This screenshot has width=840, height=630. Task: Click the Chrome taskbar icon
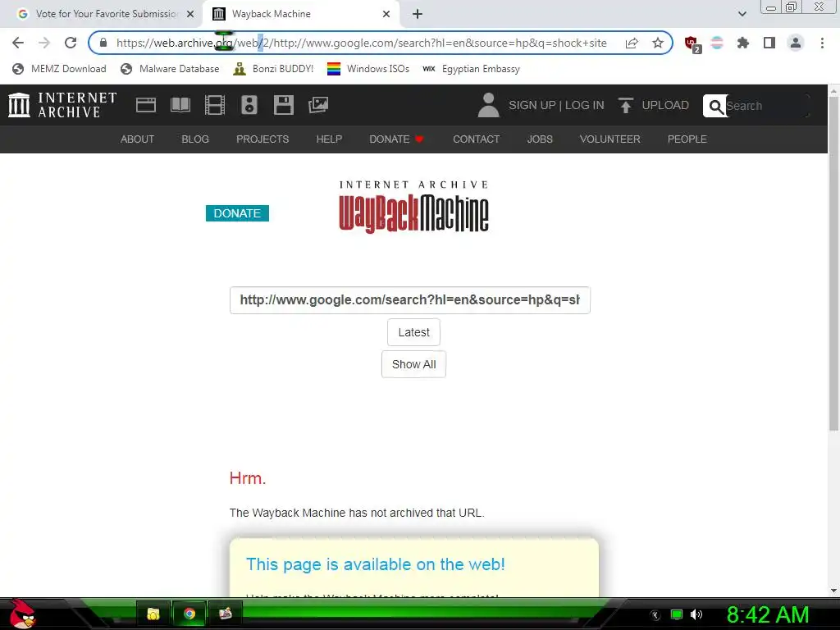[x=189, y=614]
